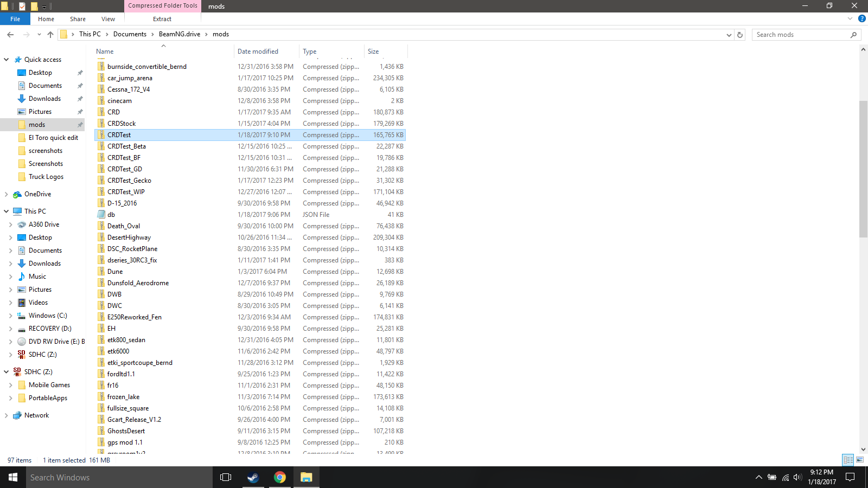Switch to Details view layout icon
The width and height of the screenshot is (868, 488).
(x=848, y=460)
